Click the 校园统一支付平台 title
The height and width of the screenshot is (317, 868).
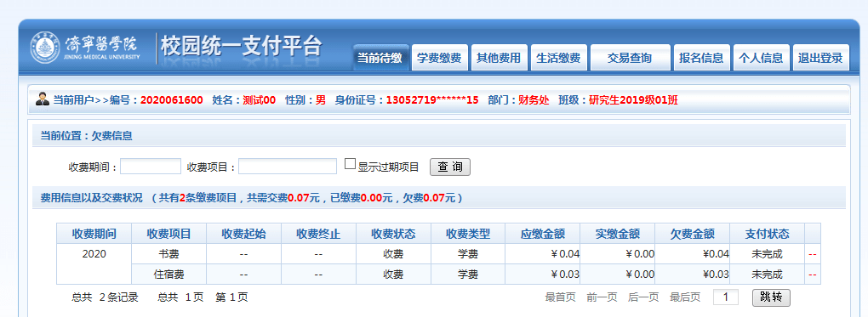pyautogui.click(x=242, y=46)
